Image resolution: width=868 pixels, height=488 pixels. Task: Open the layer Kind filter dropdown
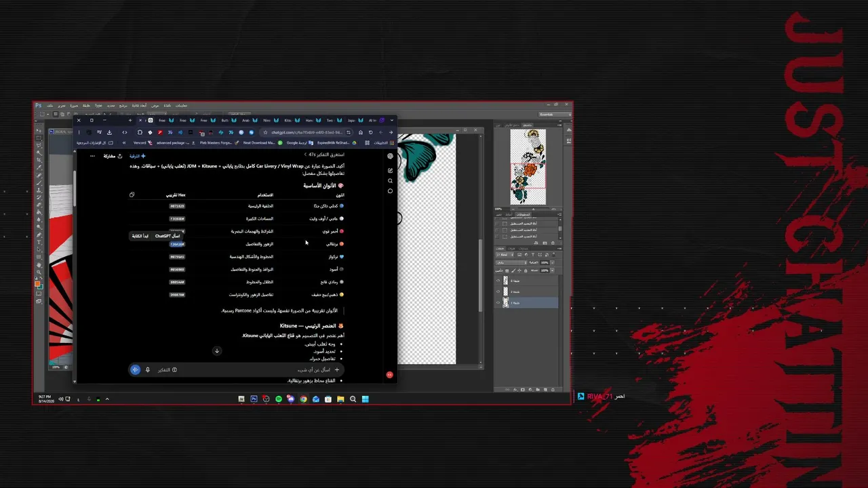(505, 254)
